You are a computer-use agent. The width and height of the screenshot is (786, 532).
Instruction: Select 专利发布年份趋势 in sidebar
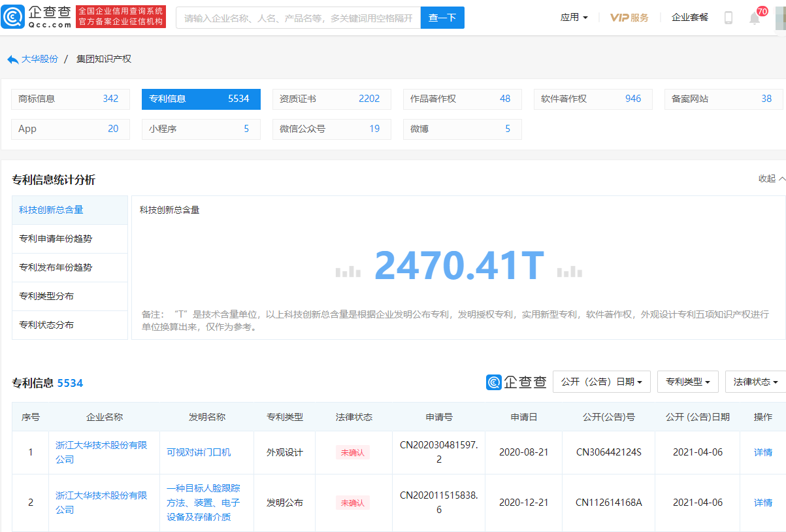(70, 267)
